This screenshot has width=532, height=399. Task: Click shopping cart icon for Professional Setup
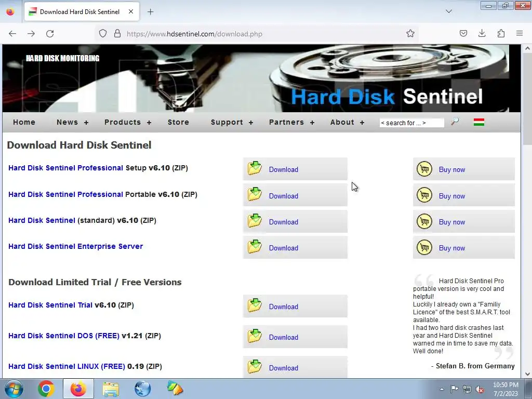pos(424,169)
